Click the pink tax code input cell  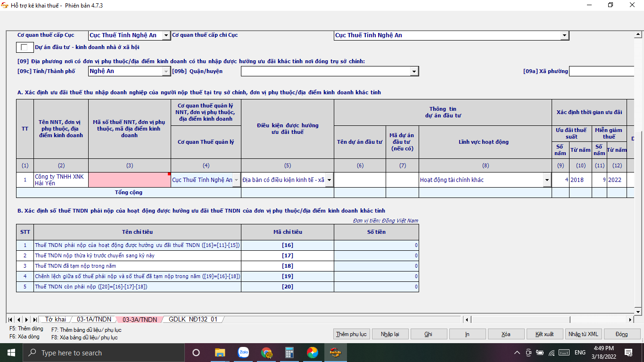point(129,180)
